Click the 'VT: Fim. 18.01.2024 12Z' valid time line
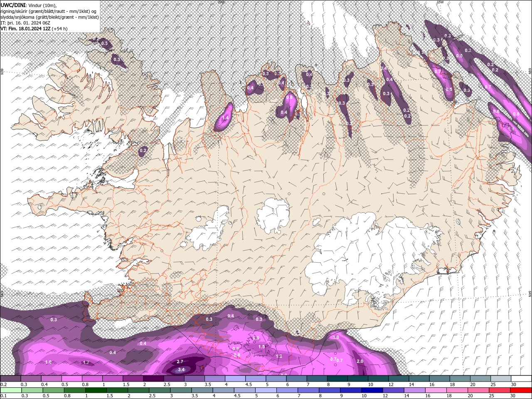Viewport: 532px width, 399px height. 25,29
